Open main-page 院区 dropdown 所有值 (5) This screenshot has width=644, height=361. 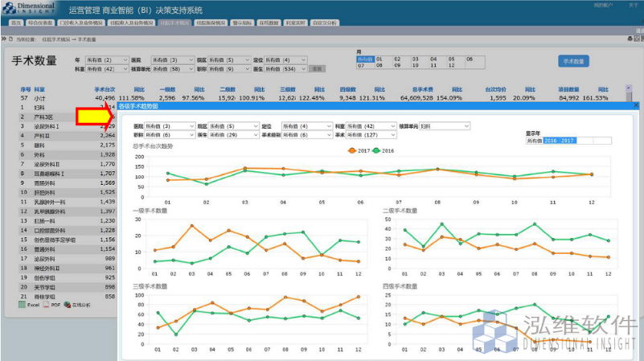[229, 60]
